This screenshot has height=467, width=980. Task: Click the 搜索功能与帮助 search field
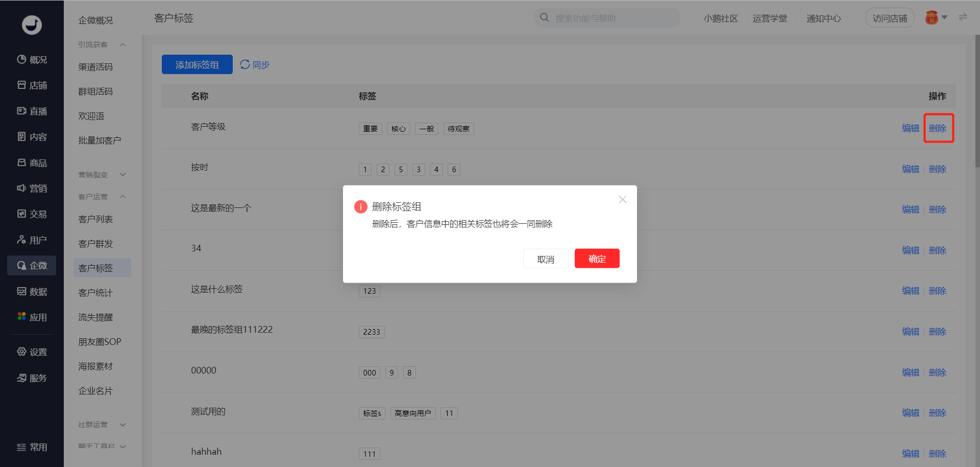[x=607, y=18]
